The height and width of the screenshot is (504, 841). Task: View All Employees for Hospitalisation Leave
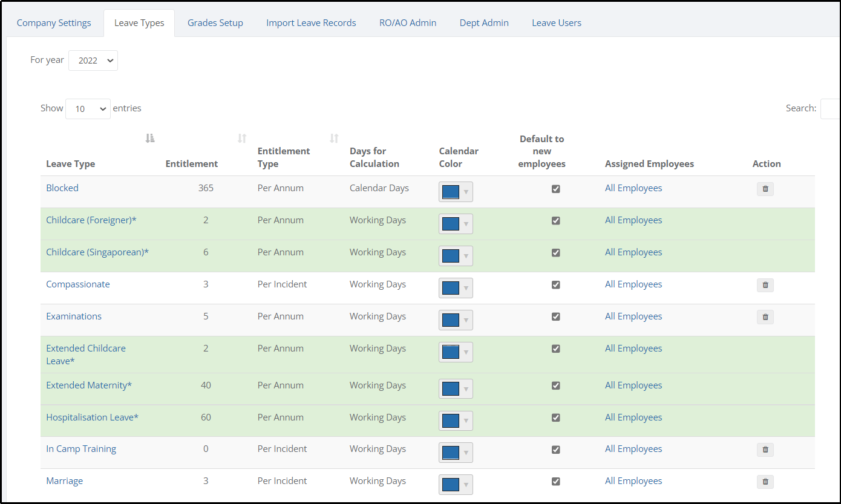tap(633, 417)
